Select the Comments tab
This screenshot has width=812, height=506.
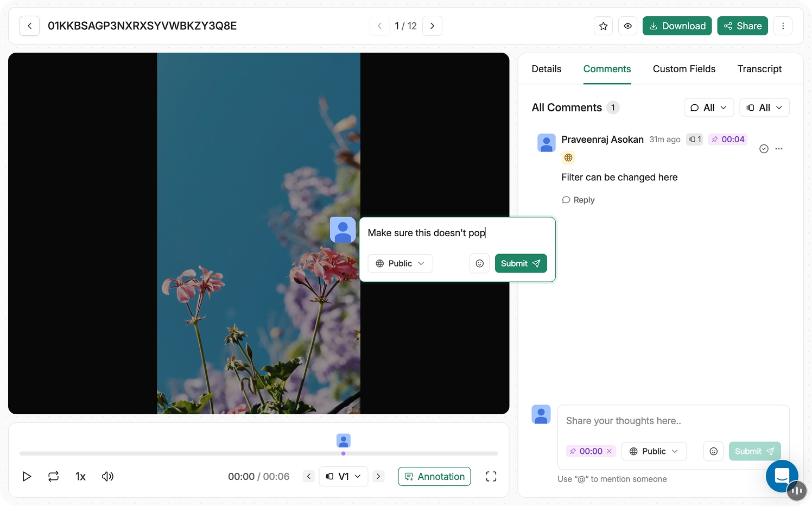(x=607, y=69)
